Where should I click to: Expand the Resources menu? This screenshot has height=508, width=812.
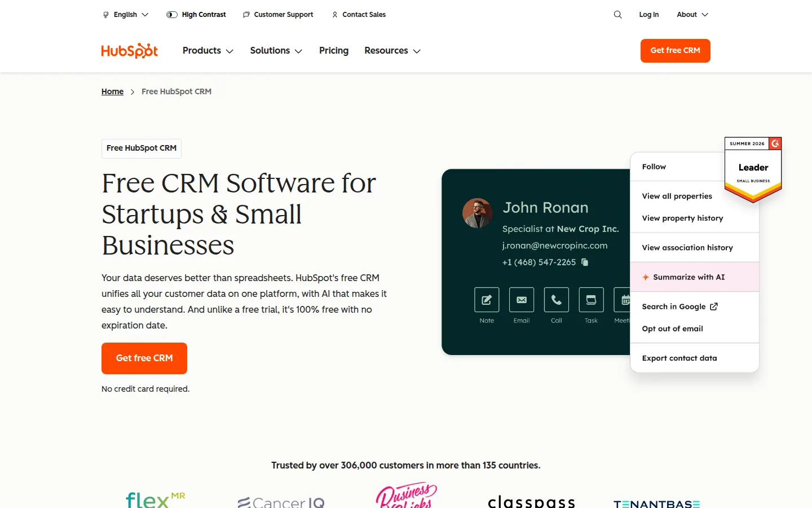[x=392, y=51]
